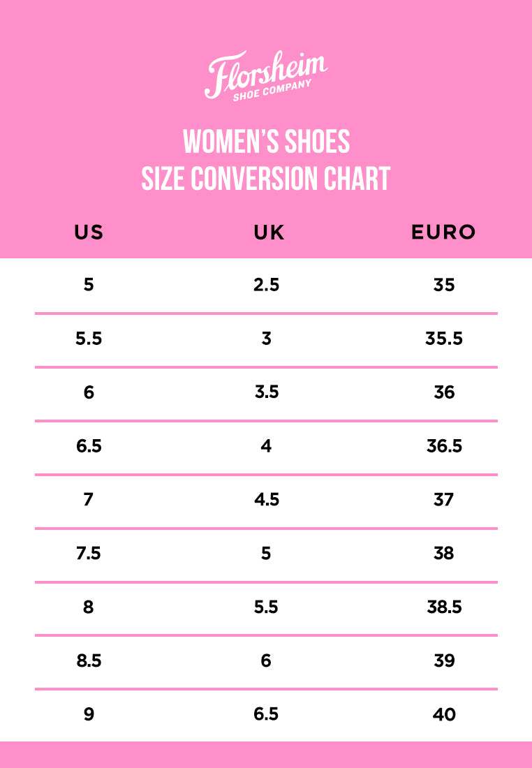Select the US size 6 row label
Image resolution: width=532 pixels, height=768 pixels.
pyautogui.click(x=89, y=392)
